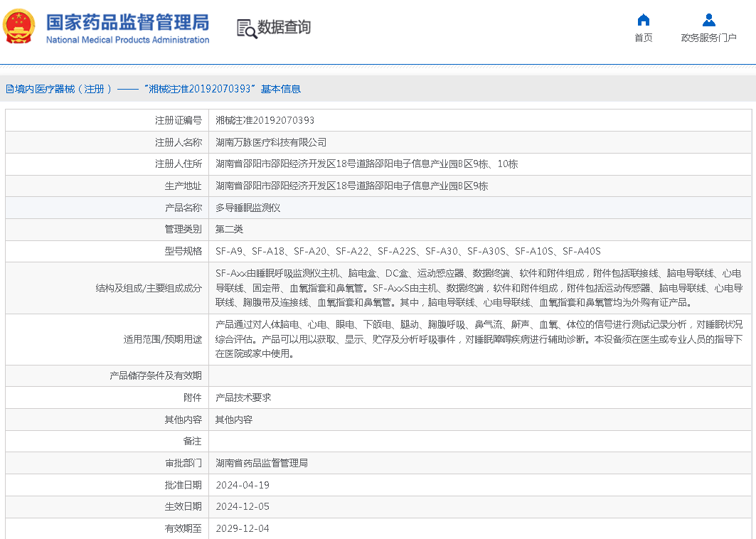The image size is (756, 539).
Task: Open the 政务服务门户 person icon
Action: tap(709, 20)
